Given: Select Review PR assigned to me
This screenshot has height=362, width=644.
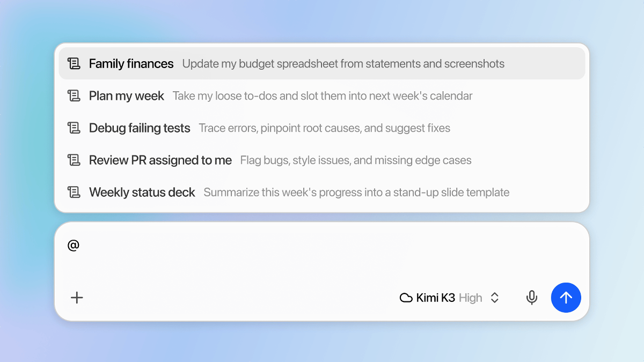Looking at the screenshot, I should [322, 160].
